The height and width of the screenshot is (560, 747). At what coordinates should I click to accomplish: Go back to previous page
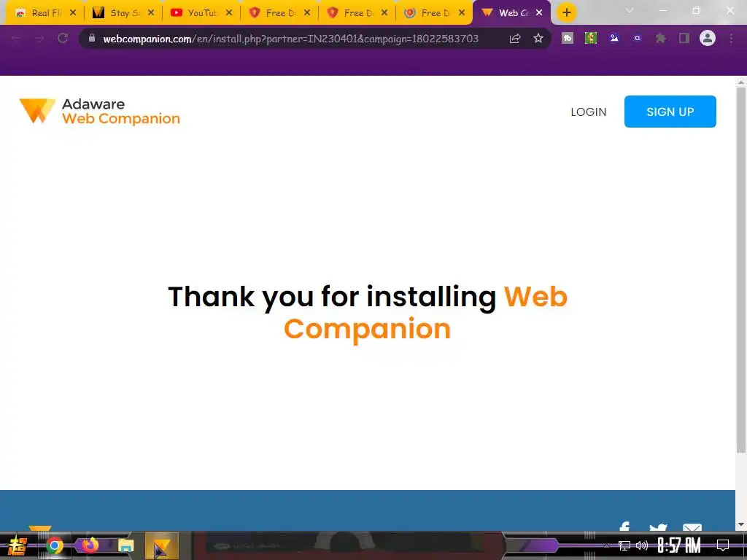16,38
